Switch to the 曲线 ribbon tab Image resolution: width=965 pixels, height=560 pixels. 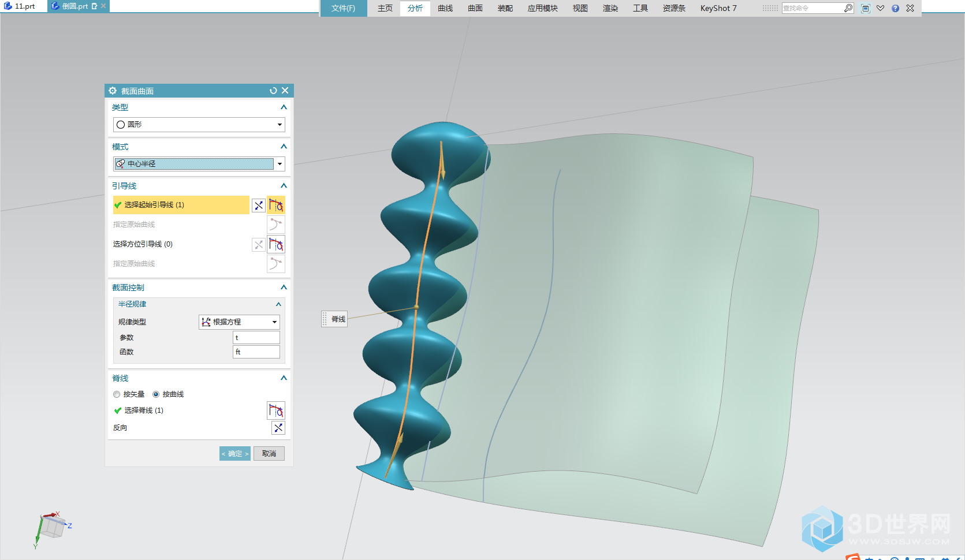[445, 8]
